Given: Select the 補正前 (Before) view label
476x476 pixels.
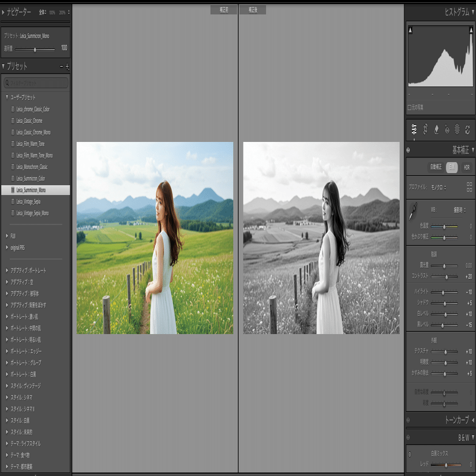Looking at the screenshot, I should click(x=224, y=10).
